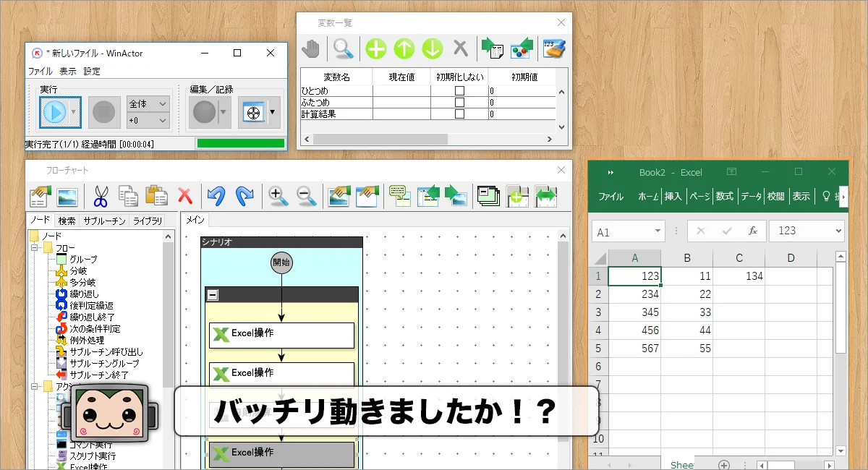The image size is (868, 470).
Task: Open the Excel 数式 ribbon tab
Action: click(x=725, y=196)
